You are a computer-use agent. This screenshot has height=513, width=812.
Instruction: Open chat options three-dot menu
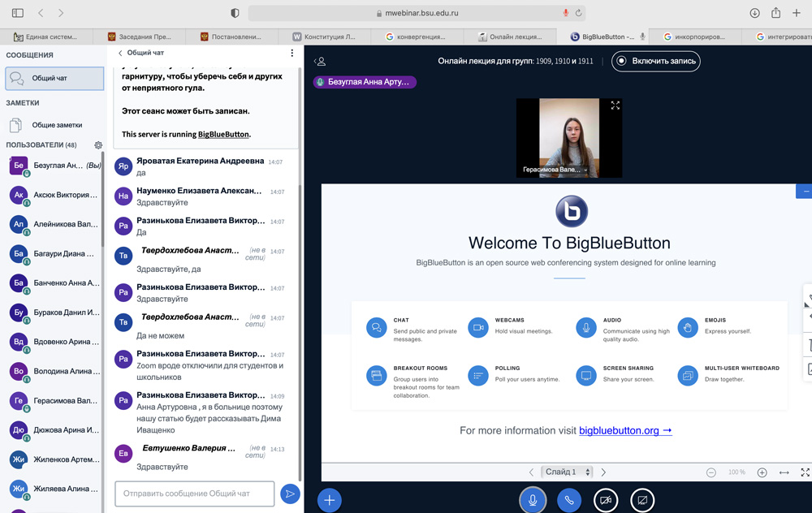tap(292, 53)
